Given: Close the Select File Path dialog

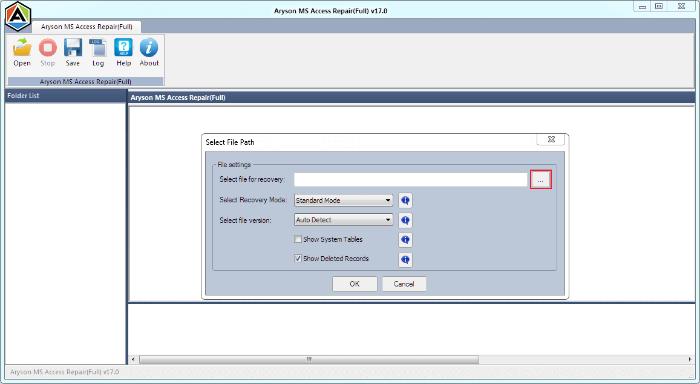Looking at the screenshot, I should pyautogui.click(x=551, y=139).
